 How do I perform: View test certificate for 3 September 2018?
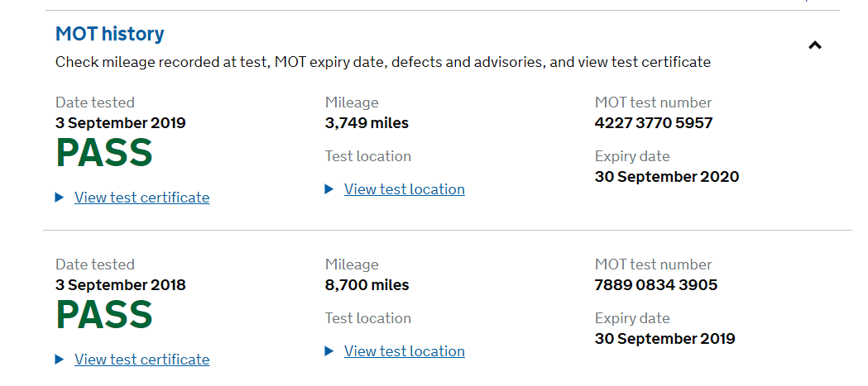pos(141,360)
